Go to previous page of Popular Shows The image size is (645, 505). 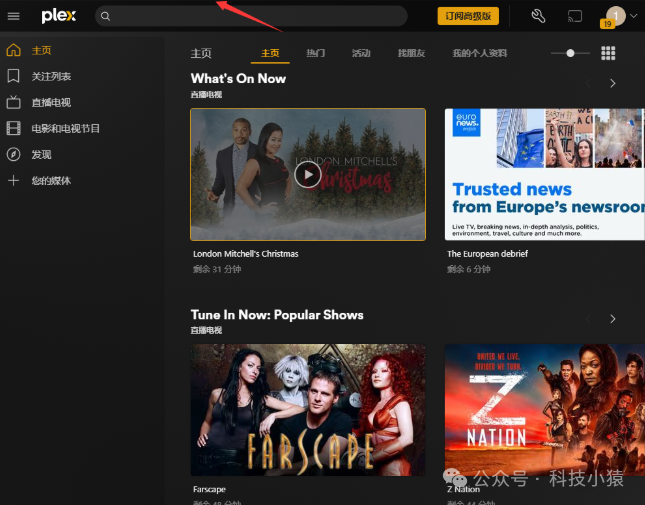(588, 319)
